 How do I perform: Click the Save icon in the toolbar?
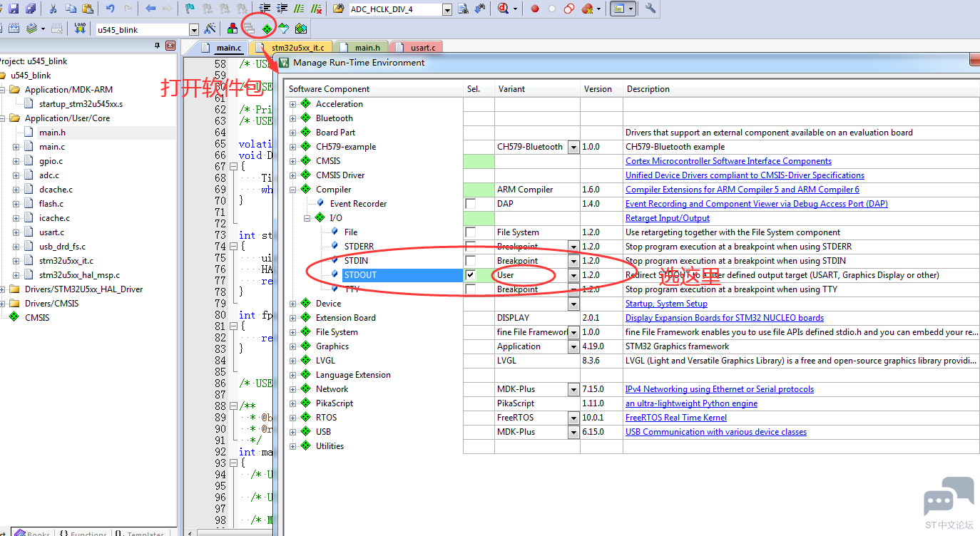[x=13, y=9]
